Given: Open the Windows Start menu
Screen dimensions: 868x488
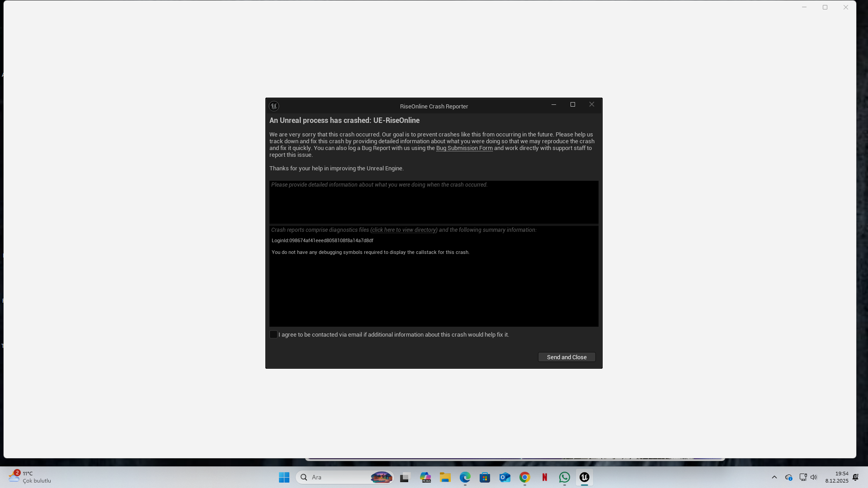Looking at the screenshot, I should [284, 477].
